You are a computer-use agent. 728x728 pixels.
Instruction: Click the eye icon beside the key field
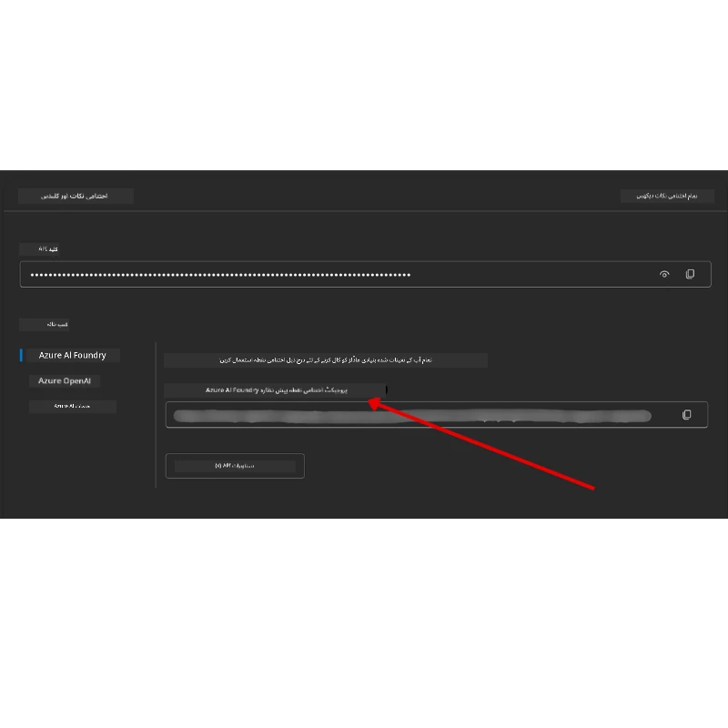pyautogui.click(x=664, y=274)
